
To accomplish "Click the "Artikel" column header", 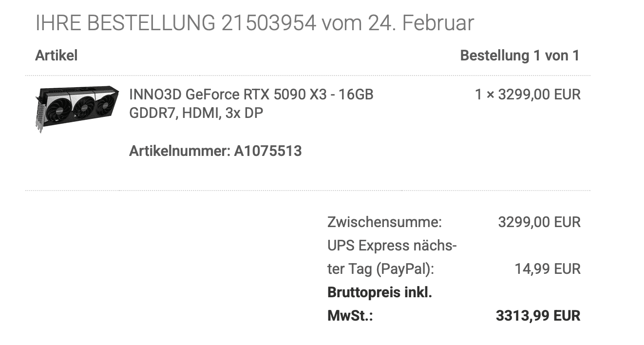I will [56, 56].
